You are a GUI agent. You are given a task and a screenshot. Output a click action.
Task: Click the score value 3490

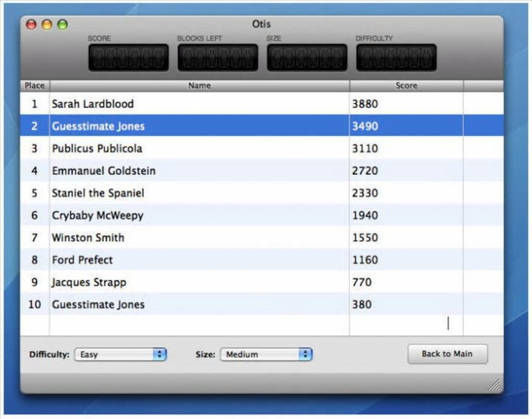click(365, 126)
